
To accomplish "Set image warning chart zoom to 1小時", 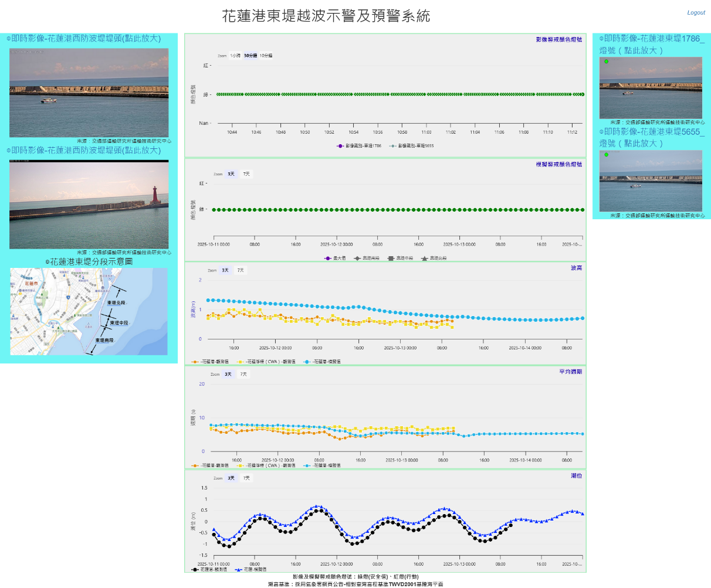I will point(235,56).
